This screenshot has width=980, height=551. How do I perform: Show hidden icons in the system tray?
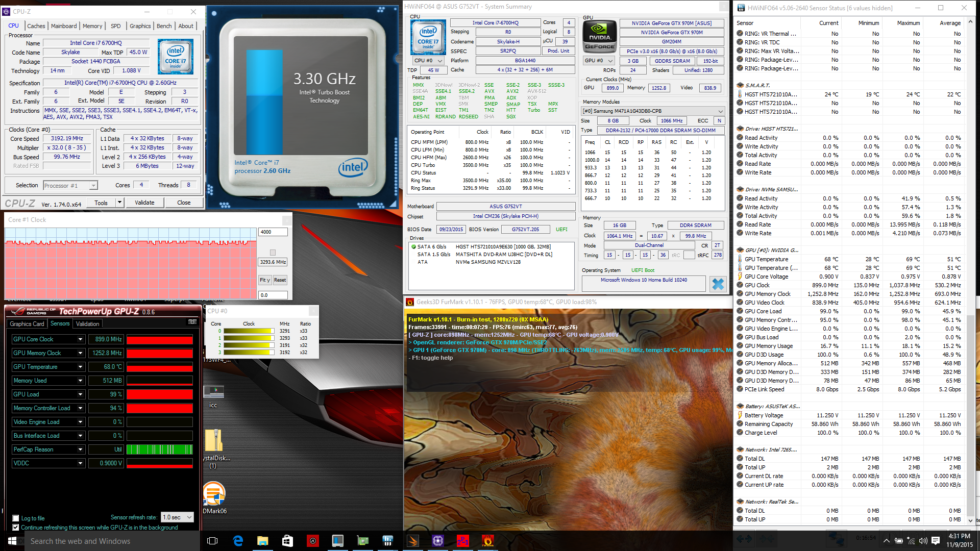[x=887, y=541]
